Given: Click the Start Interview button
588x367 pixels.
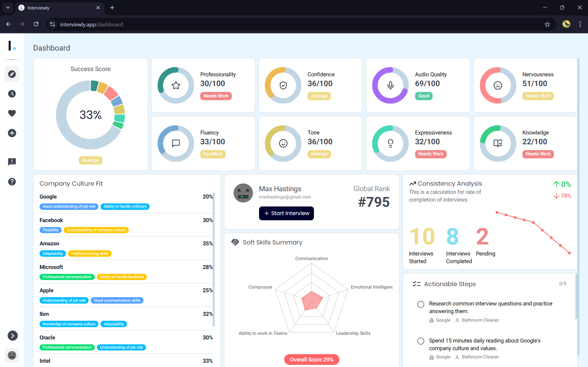Looking at the screenshot, I should point(286,213).
